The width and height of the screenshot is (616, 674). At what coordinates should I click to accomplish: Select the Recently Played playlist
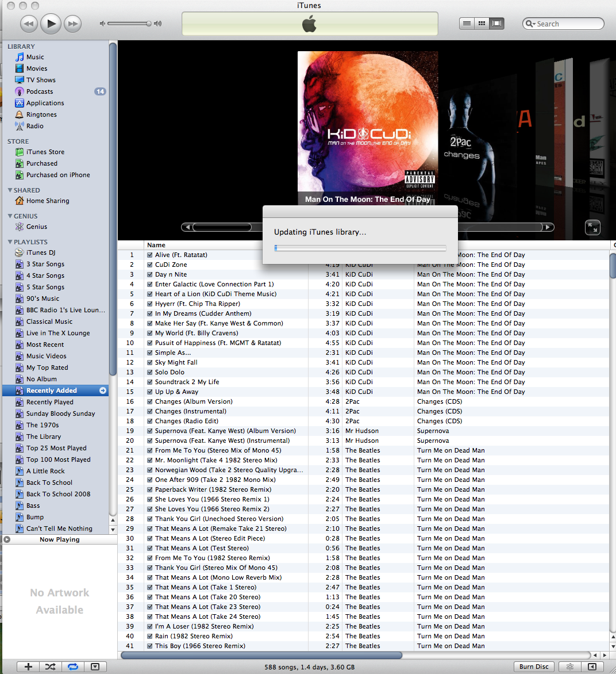pos(50,403)
